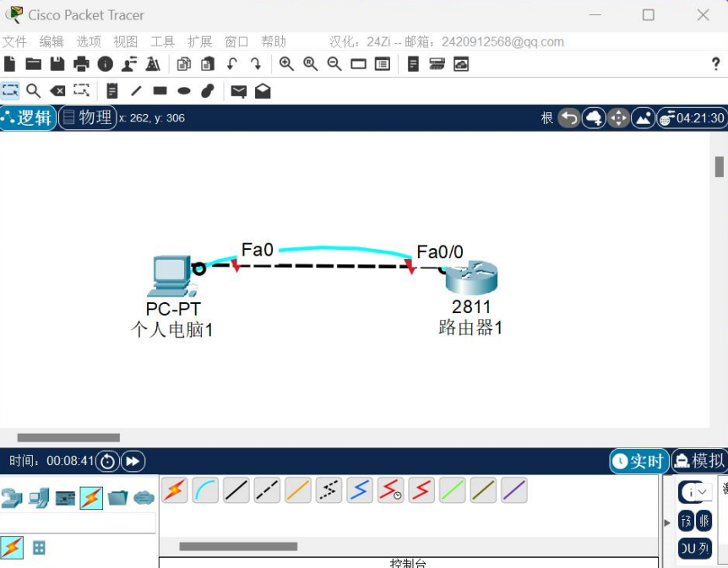The width and height of the screenshot is (728, 568).
Task: Launch the Activity Wizard icon
Action: [153, 64]
